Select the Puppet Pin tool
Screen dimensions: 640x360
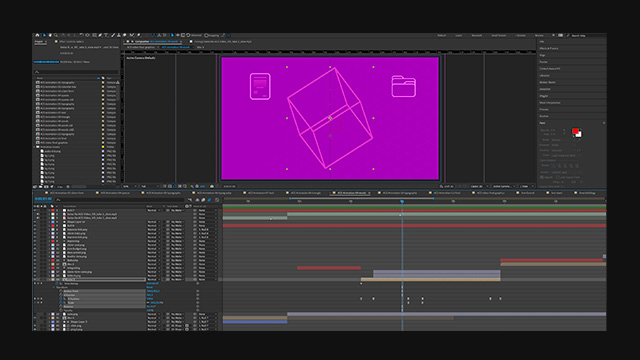tap(139, 36)
